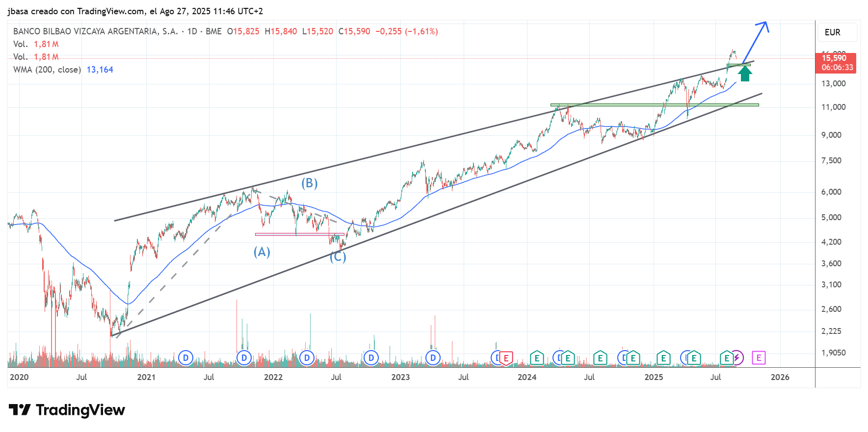868x432 pixels.
Task: Select the WMA (200, close) indicator legend
Action: [x=47, y=70]
